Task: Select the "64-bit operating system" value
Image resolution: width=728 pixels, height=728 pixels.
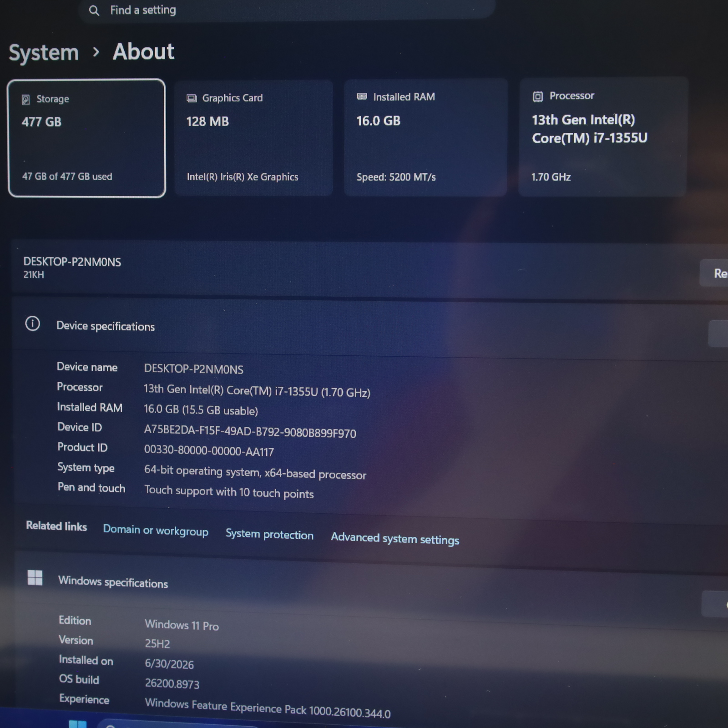Action: pos(255,473)
